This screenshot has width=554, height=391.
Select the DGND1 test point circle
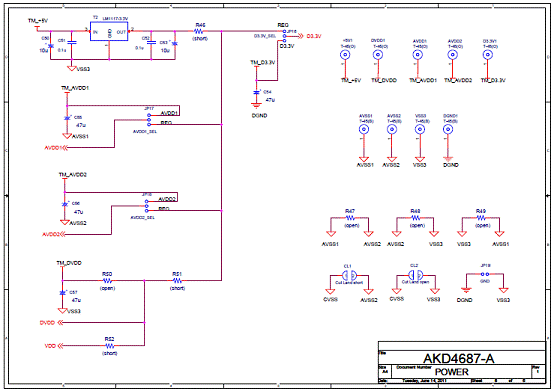pos(448,130)
